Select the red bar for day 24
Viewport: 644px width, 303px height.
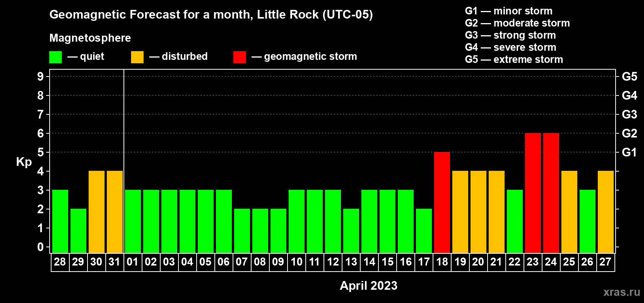click(551, 193)
